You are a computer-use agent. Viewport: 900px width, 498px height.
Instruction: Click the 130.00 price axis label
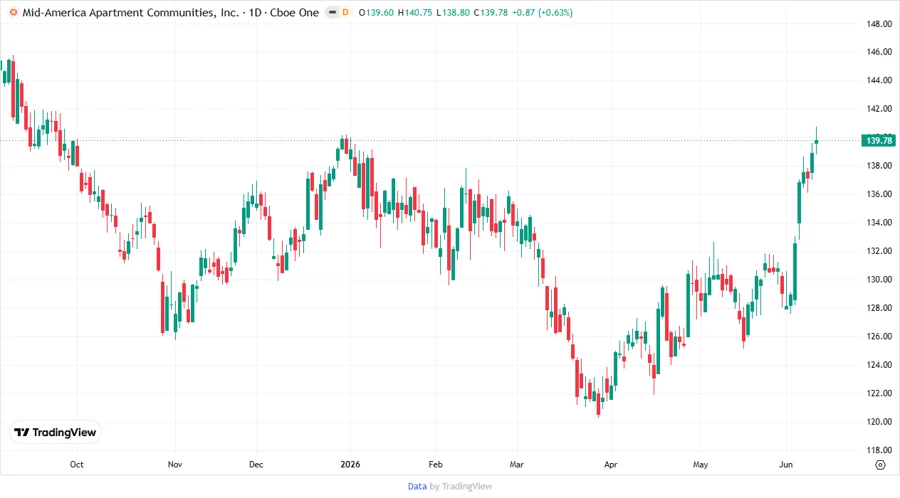[879, 279]
